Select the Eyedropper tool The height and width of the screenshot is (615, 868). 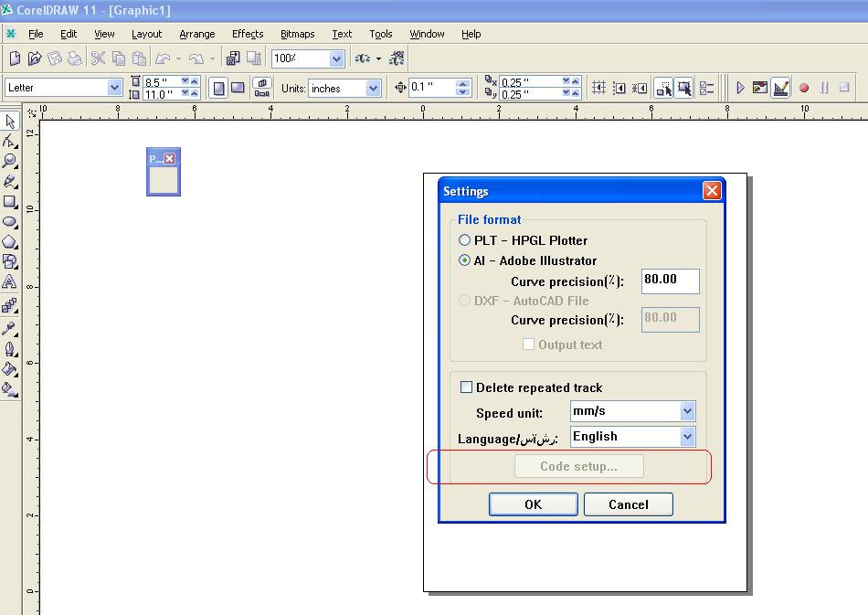10,328
